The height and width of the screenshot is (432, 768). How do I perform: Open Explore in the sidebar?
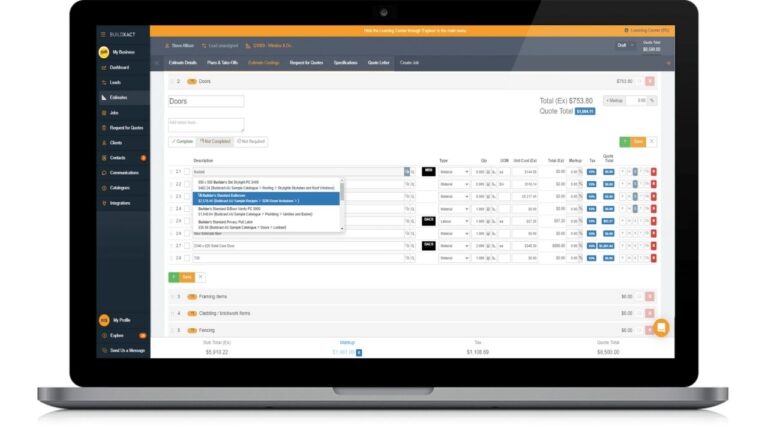pos(117,336)
